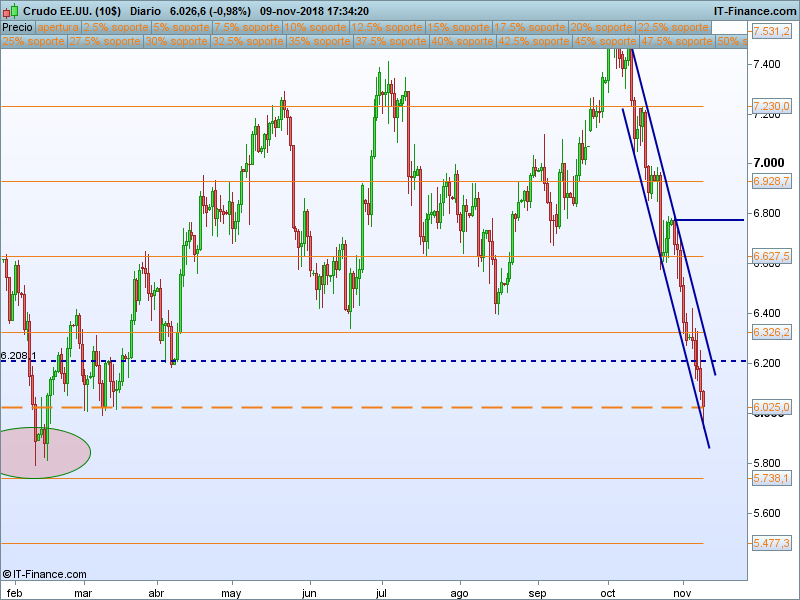800x600 pixels.
Task: Select the 40% soporte label
Action: click(462, 41)
